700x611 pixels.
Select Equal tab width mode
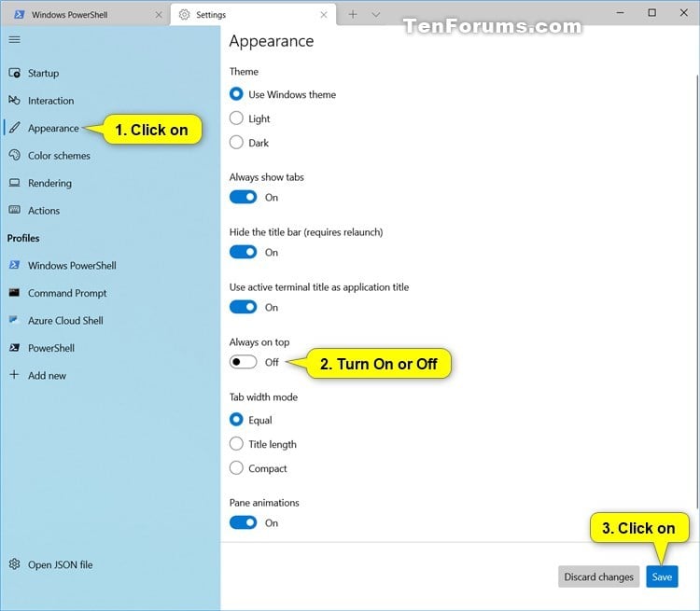pos(236,420)
